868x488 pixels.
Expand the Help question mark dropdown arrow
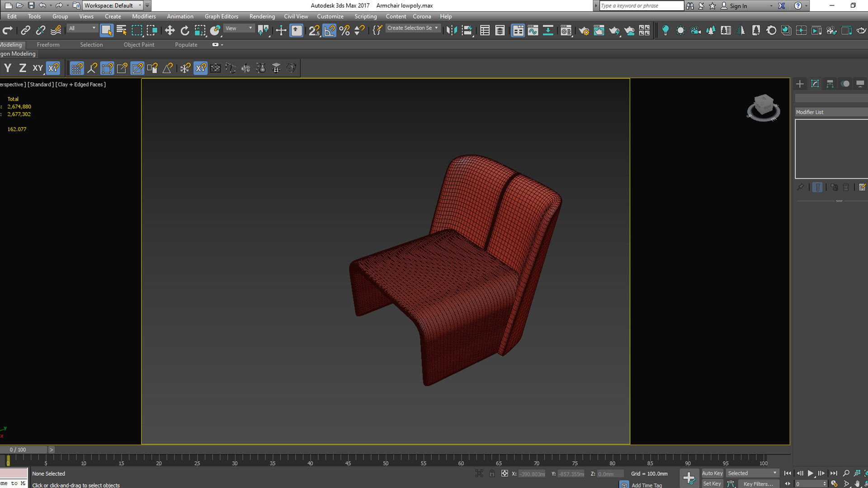pos(806,6)
